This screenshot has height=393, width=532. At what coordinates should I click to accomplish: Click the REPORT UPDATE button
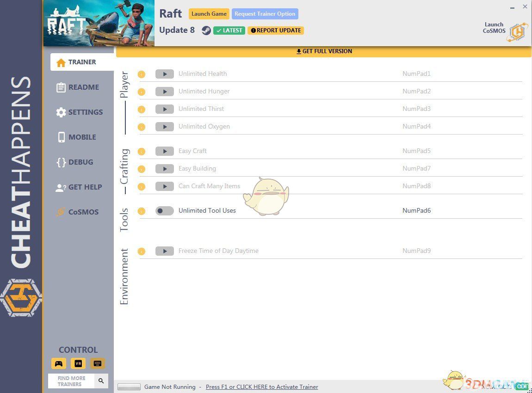[276, 31]
